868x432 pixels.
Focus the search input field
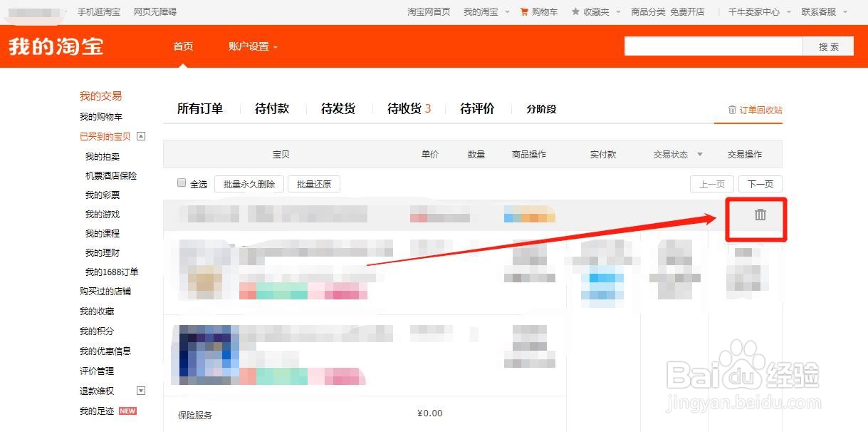[x=713, y=46]
